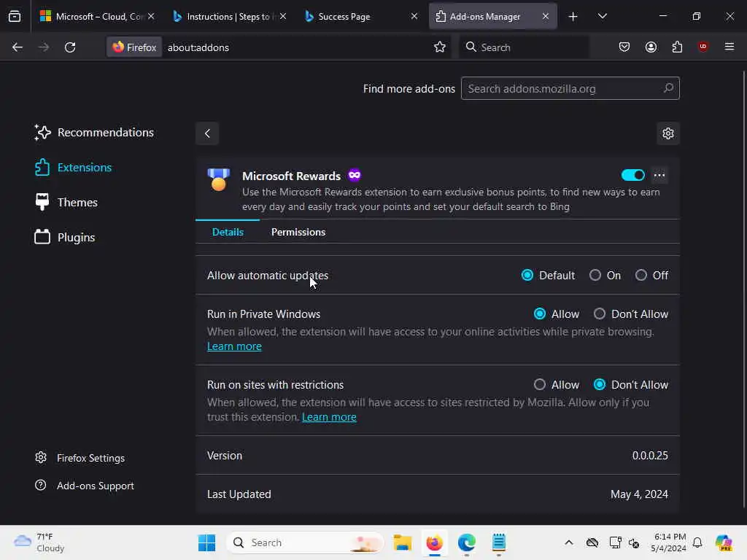Close the Add-ons Manager tab

coord(546,16)
